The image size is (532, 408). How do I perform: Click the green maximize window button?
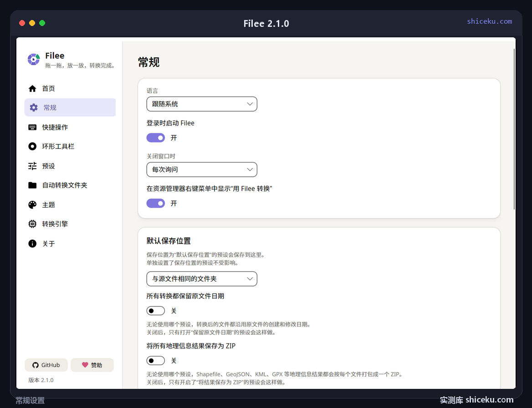(42, 23)
